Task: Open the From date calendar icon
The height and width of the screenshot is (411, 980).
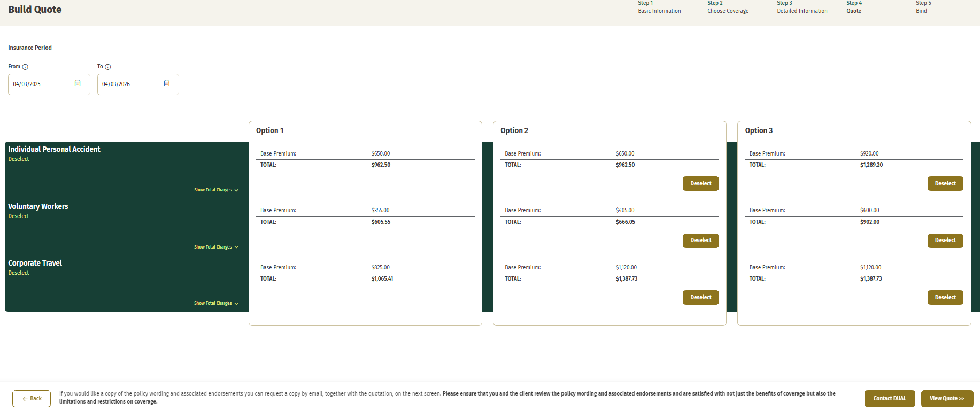Action: pos(78,83)
